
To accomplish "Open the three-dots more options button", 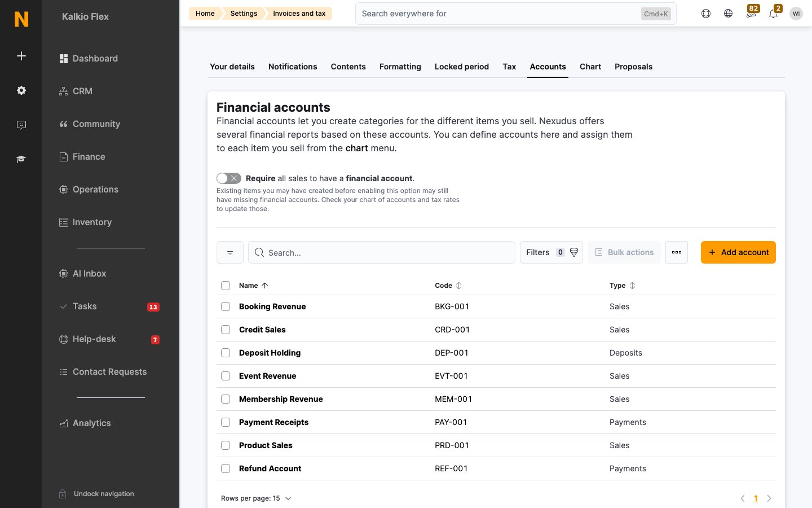I will point(677,252).
